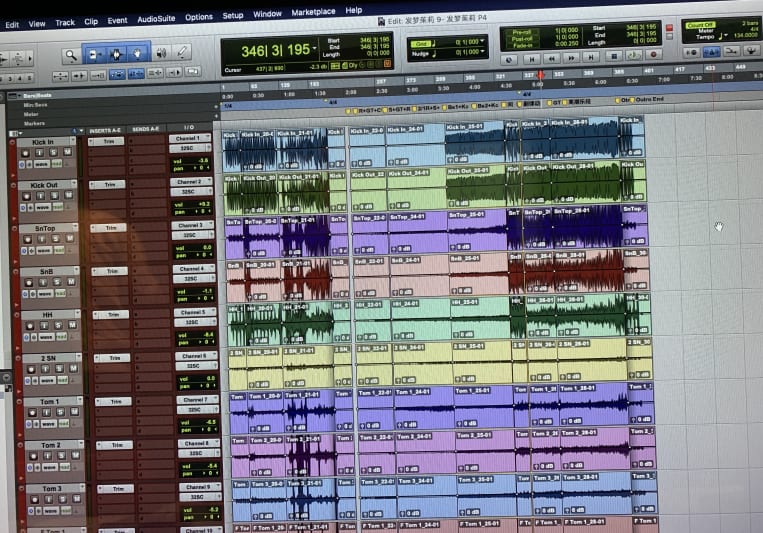Viewport: 763px width, 533px height.
Task: Click the Rewind transport button
Action: [x=551, y=58]
